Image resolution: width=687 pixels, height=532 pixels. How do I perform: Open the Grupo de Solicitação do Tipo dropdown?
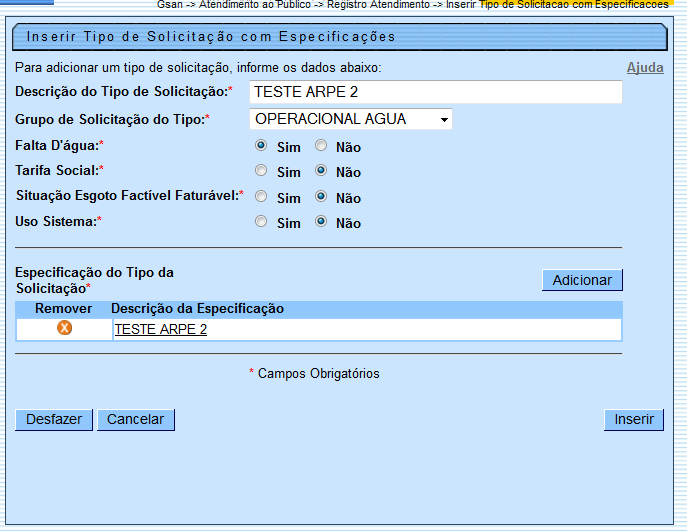350,120
